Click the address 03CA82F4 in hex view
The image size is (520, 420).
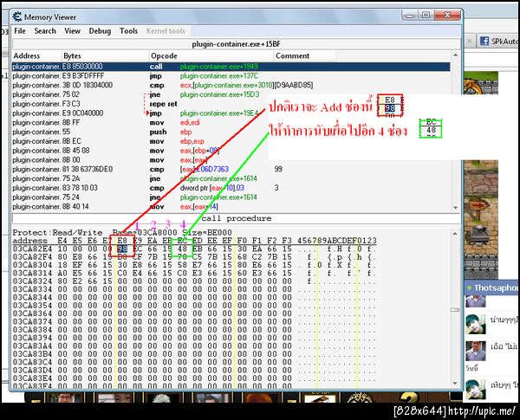pyautogui.click(x=33, y=257)
